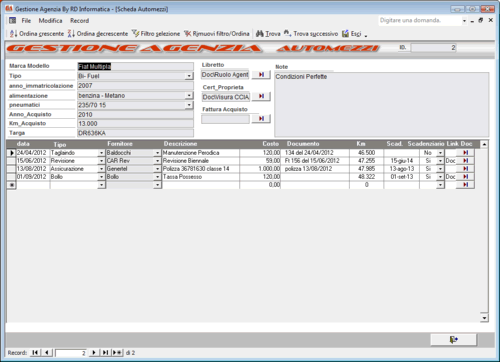
Task: Expand Scadenziario dropdown for the No row
Action: [x=440, y=153]
